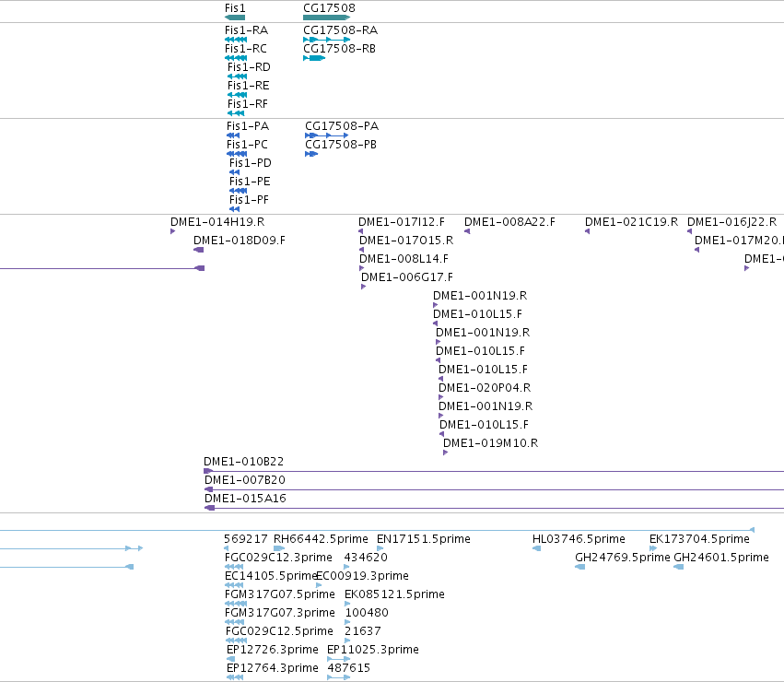Select clone end DME1-018D09.F

240,241
